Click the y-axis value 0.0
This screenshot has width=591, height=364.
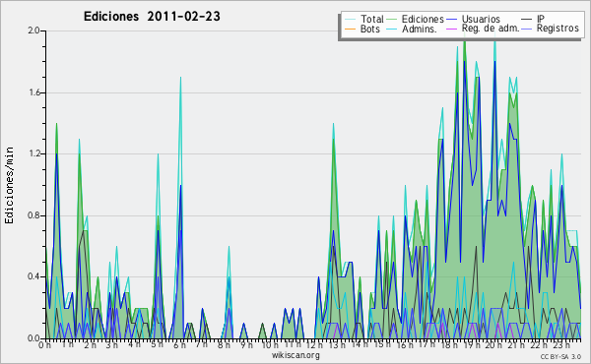click(x=34, y=338)
